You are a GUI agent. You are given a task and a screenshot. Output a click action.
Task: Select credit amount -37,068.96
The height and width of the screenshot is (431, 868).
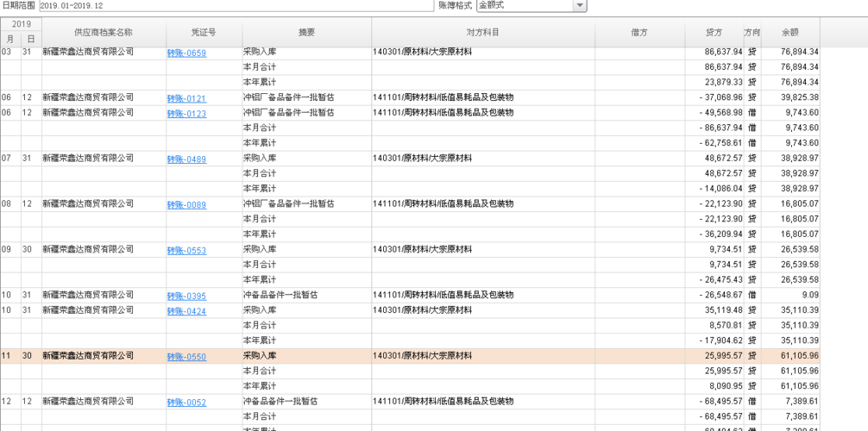click(720, 97)
